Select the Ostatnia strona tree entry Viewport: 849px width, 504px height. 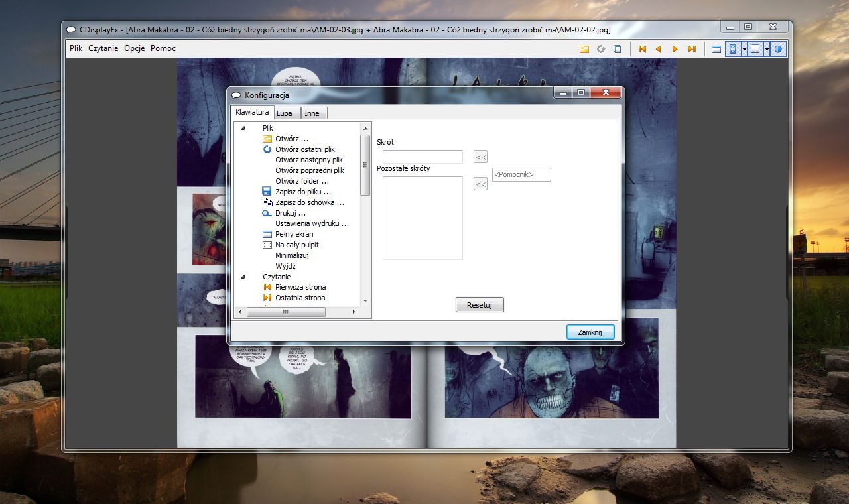[300, 298]
